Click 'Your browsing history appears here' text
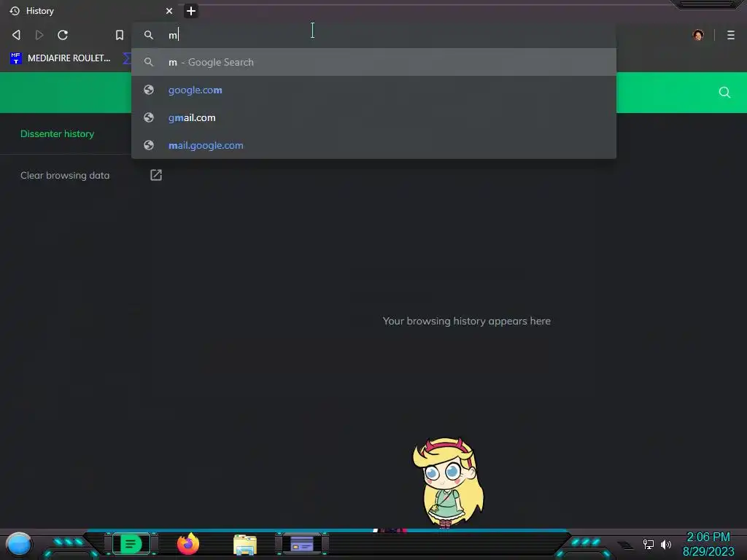 pos(466,321)
